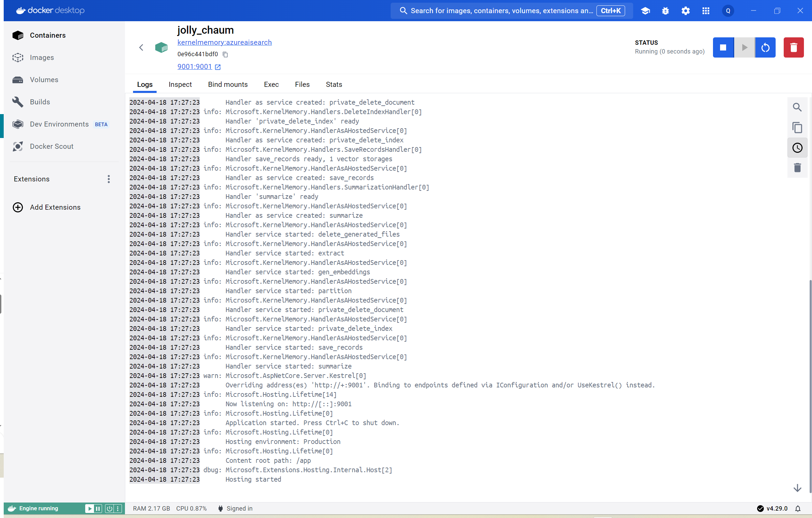812x518 pixels.
Task: Delete the container with red trash button
Action: tap(793, 47)
